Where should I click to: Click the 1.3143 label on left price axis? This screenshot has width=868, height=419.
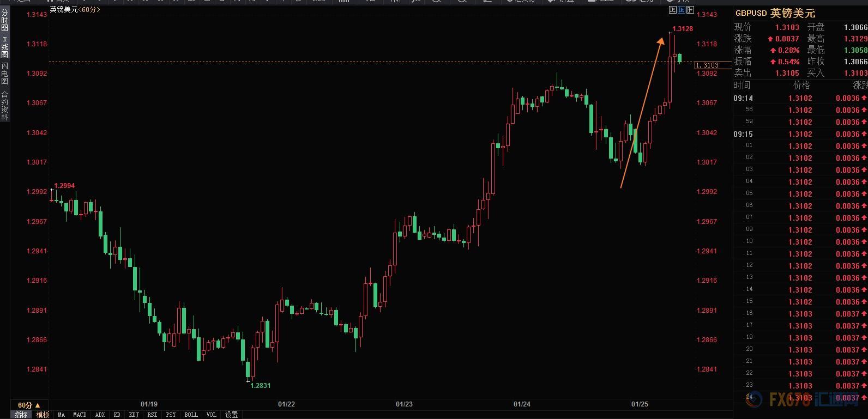(37, 15)
